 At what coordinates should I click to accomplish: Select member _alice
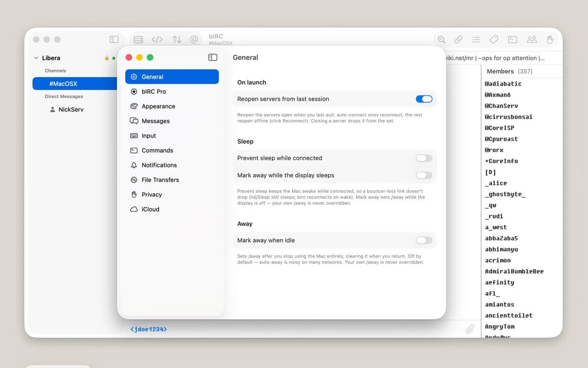[x=496, y=183]
